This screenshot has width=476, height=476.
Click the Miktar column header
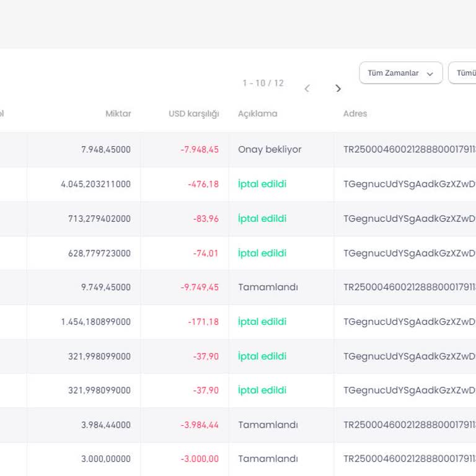118,113
